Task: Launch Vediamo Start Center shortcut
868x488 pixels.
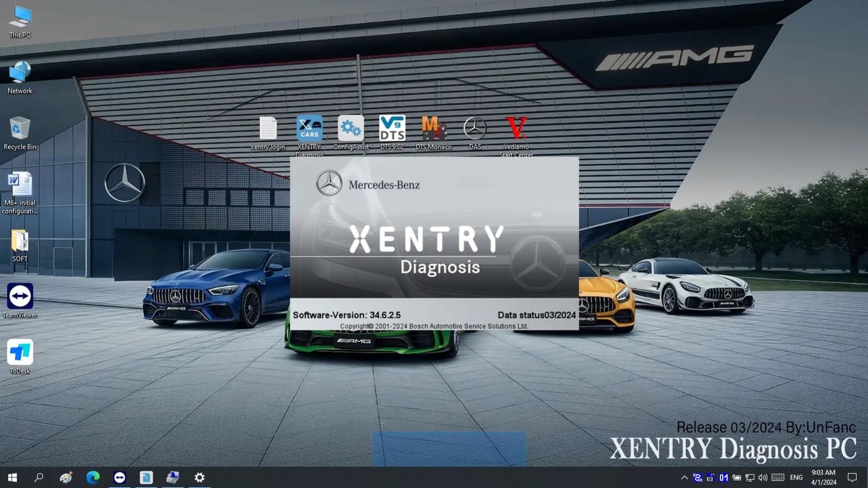Action: (x=516, y=137)
